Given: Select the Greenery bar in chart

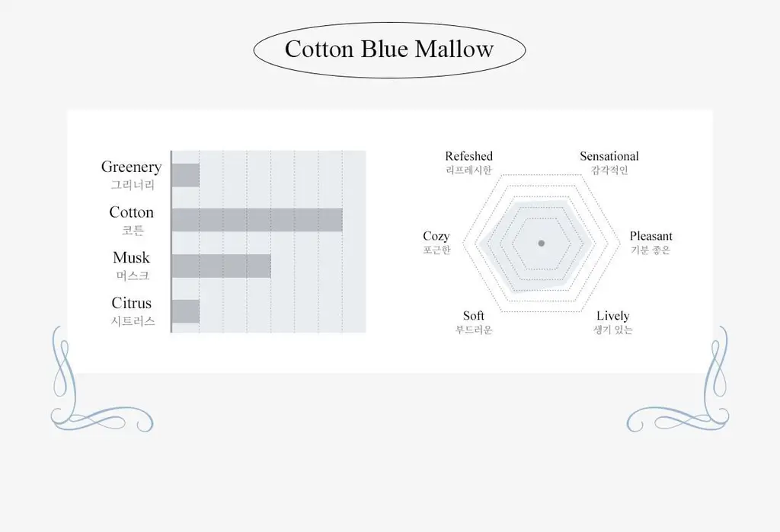Looking at the screenshot, I should click(x=186, y=175).
